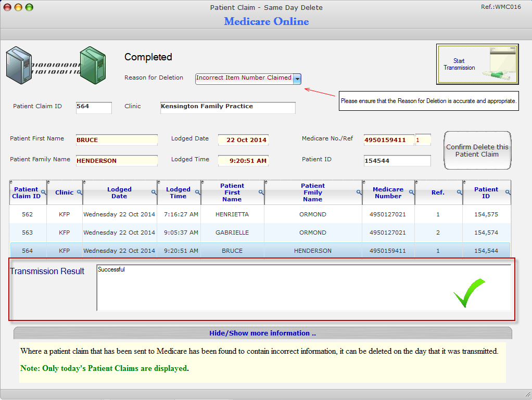
Task: Select claim row 564 BRUCE
Action: (x=260, y=251)
